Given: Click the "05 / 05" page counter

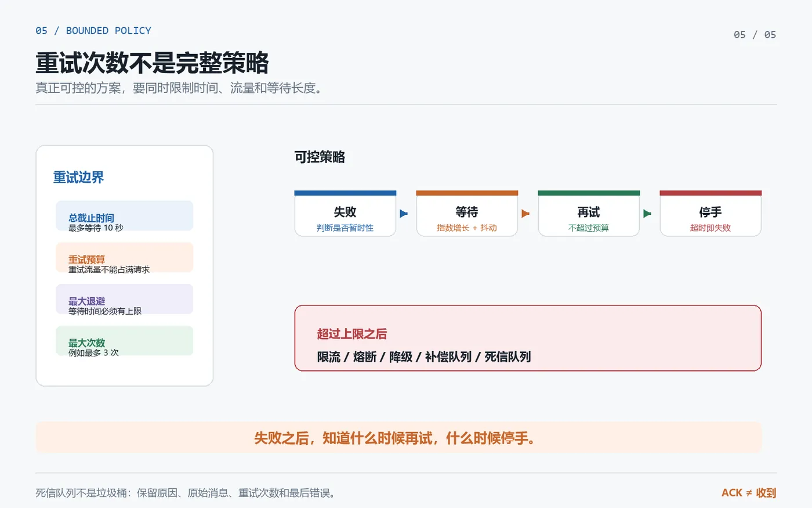Looking at the screenshot, I should point(755,35).
